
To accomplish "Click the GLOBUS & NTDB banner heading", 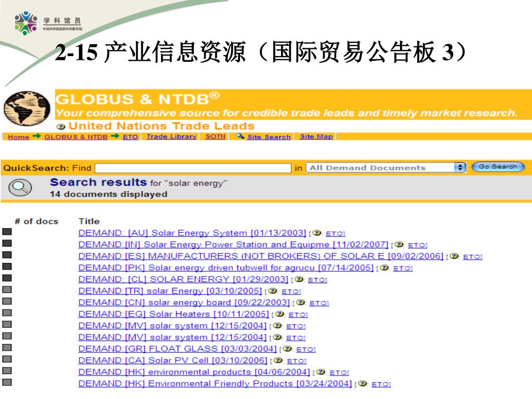I will 137,99.
